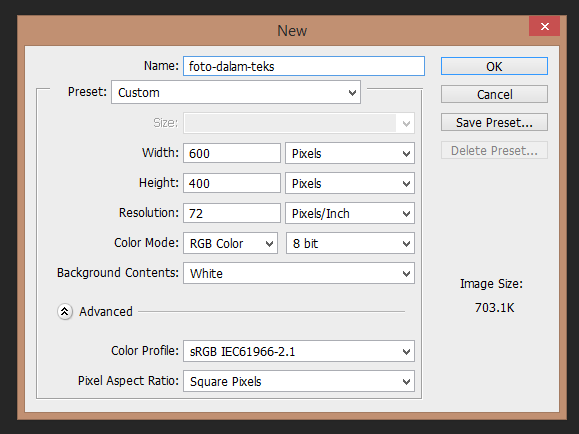This screenshot has height=434, width=579.
Task: Open the Resolution units Pixels/Inch dropdown
Action: 350,213
